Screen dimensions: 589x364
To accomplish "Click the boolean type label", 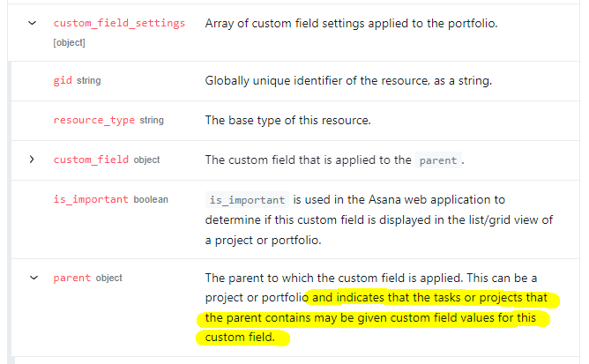I will click(x=151, y=199).
